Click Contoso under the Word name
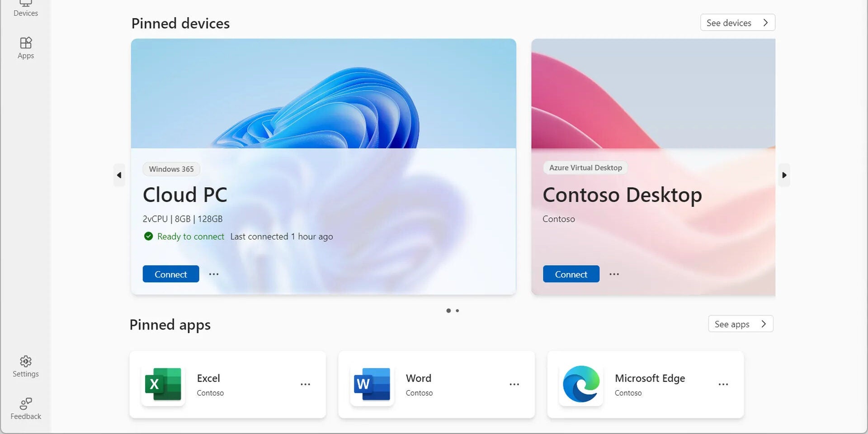This screenshot has width=868, height=434. pyautogui.click(x=419, y=393)
